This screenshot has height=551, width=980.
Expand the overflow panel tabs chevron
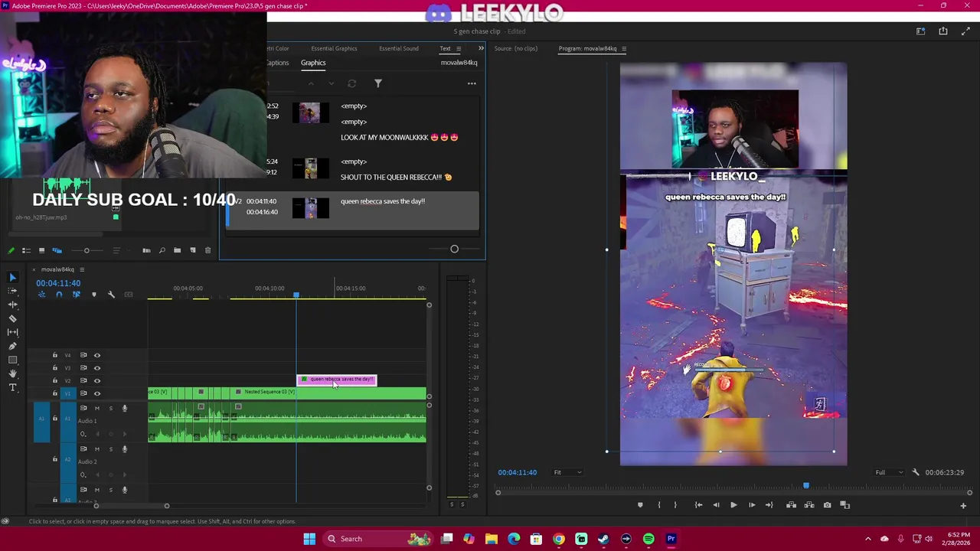pos(481,48)
